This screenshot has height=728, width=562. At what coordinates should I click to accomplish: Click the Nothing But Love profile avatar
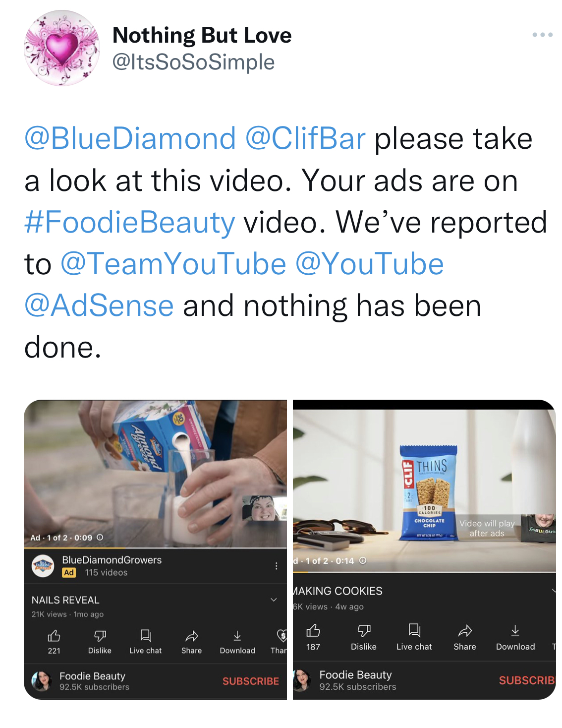click(62, 48)
